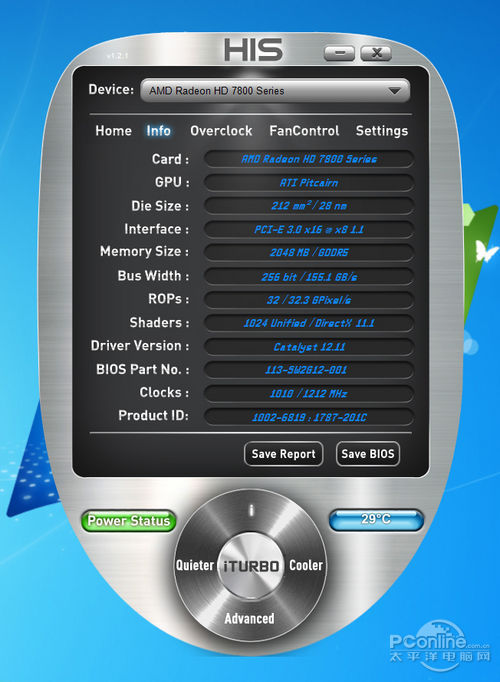Close the HIS iTurbo window
500x682 pixels.
(x=377, y=53)
